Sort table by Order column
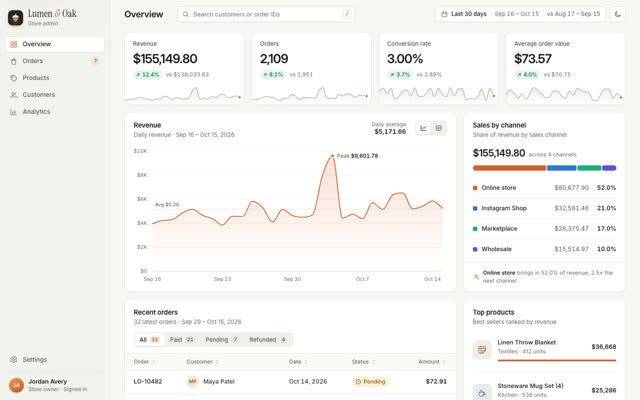The height and width of the screenshot is (400, 640). tap(144, 362)
